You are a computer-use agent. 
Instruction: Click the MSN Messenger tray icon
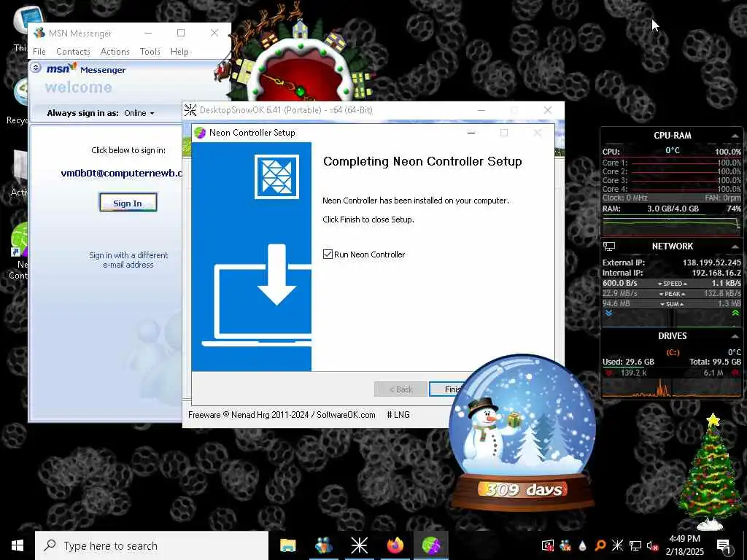[565, 545]
